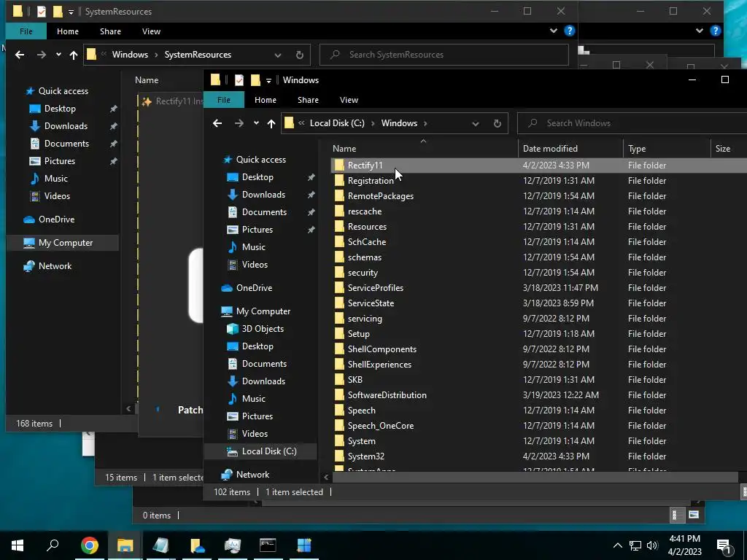Focus Search SystemResources field
The height and width of the screenshot is (560, 747).
coord(444,55)
